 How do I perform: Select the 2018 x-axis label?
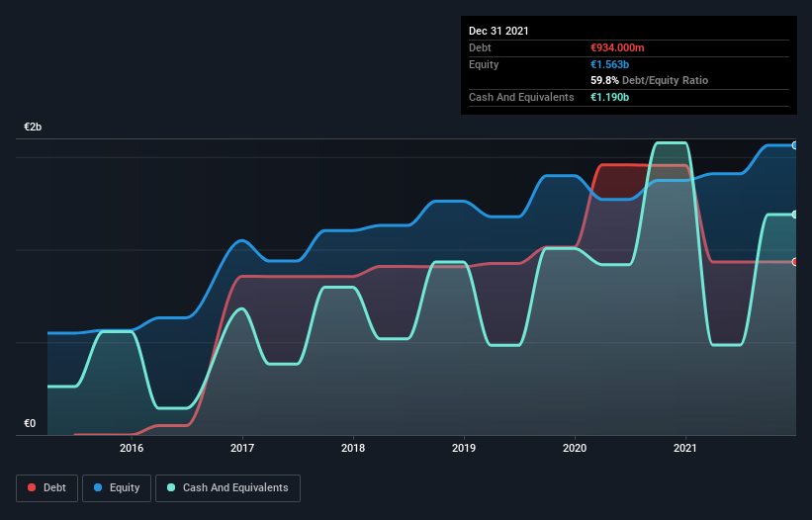[x=353, y=448]
